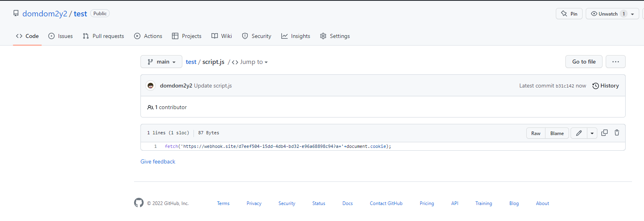Click the Code angle-brackets icon
The width and height of the screenshot is (644, 221).
coord(19,36)
